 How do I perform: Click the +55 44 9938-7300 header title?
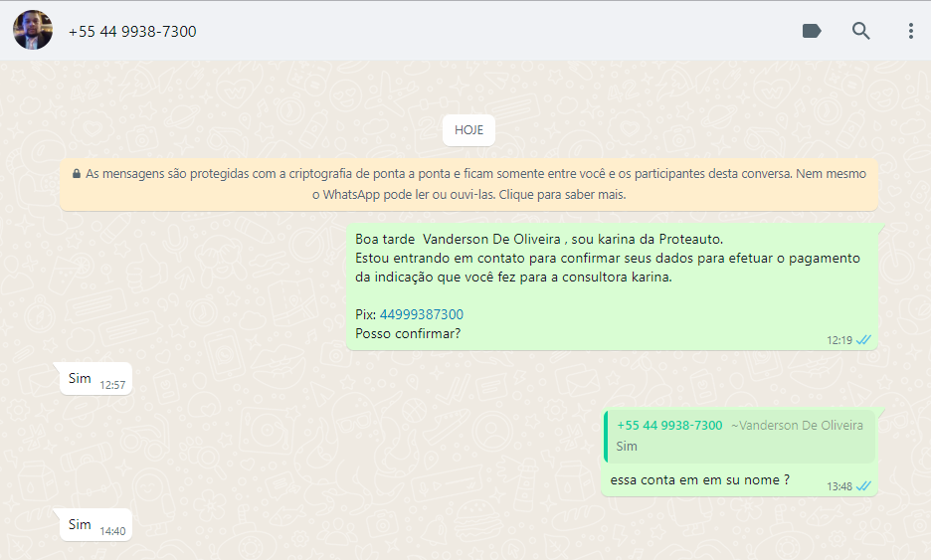point(132,32)
